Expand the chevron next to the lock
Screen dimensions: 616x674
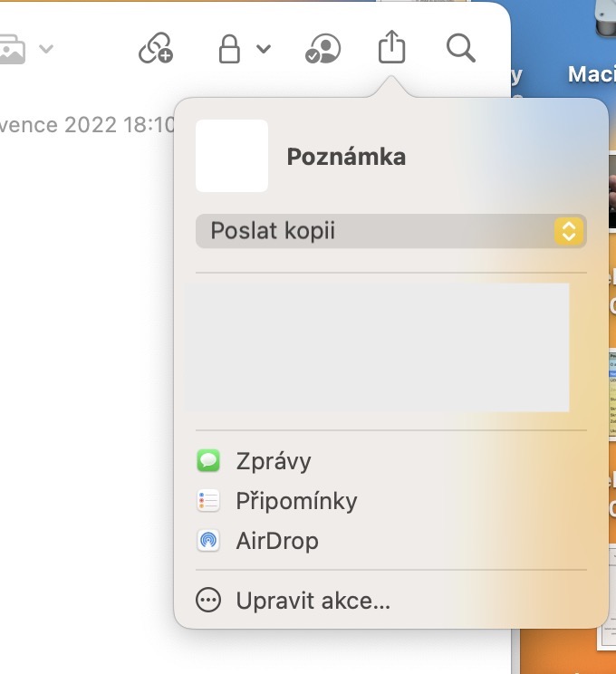click(264, 50)
